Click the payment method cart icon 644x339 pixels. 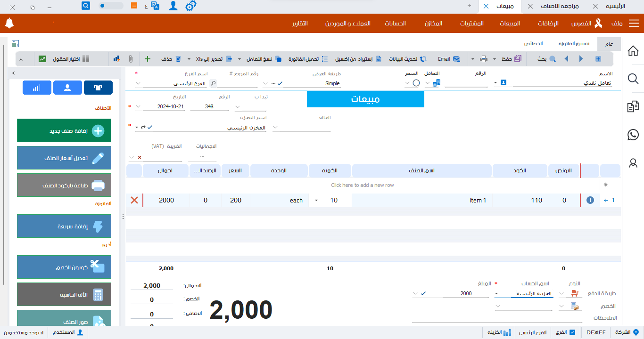click(574, 293)
